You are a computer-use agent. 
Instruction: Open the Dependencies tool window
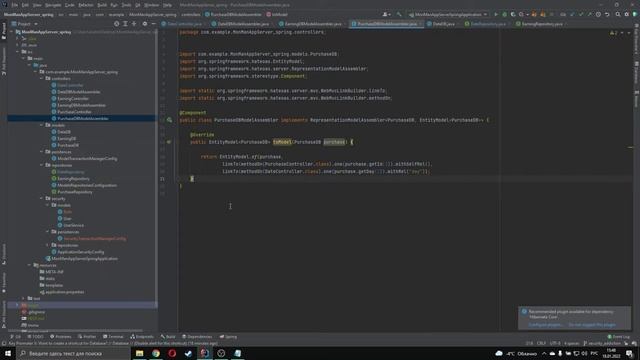coord(197,337)
